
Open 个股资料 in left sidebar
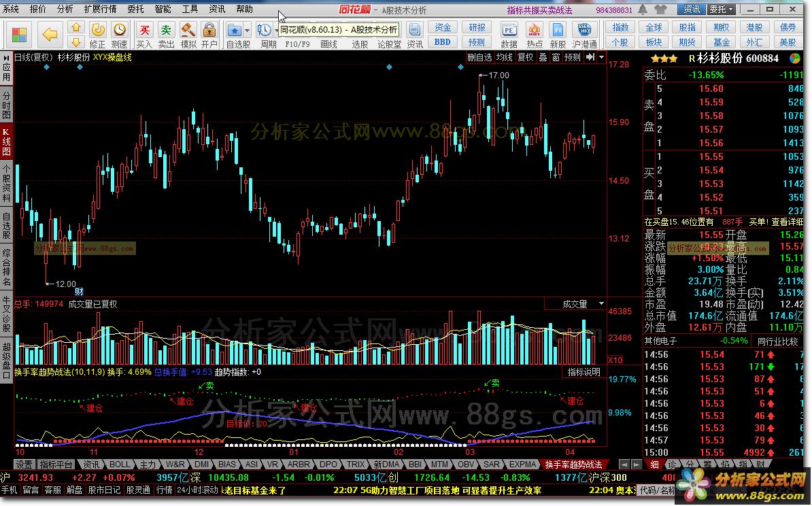[6, 184]
